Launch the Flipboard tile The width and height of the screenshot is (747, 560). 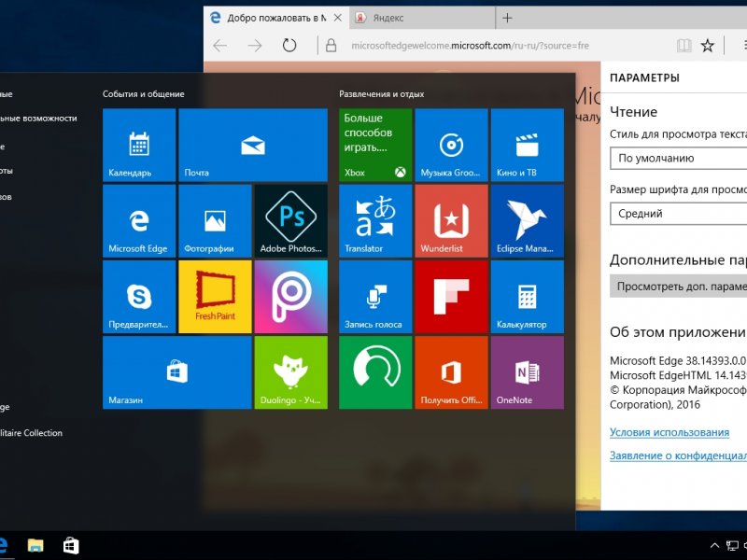[452, 297]
